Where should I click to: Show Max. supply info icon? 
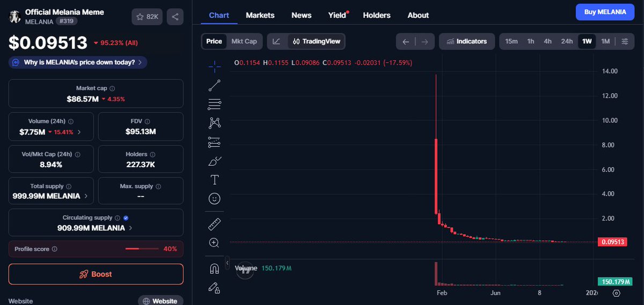[158, 187]
